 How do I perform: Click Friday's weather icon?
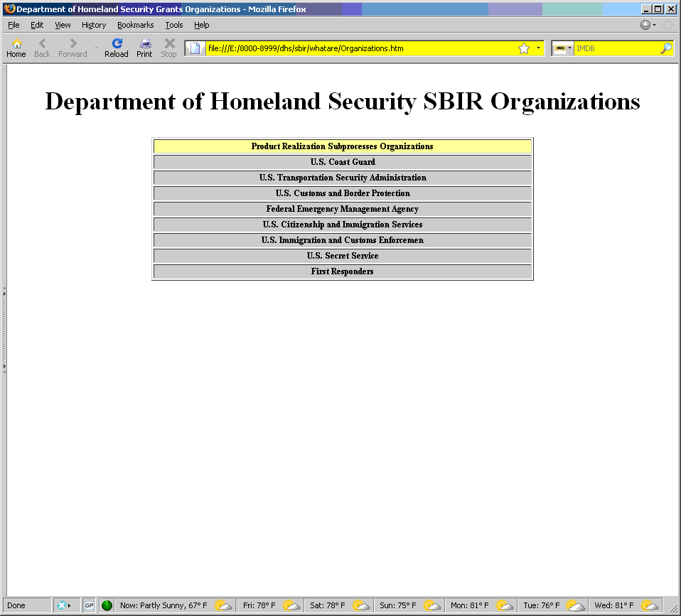coord(291,605)
